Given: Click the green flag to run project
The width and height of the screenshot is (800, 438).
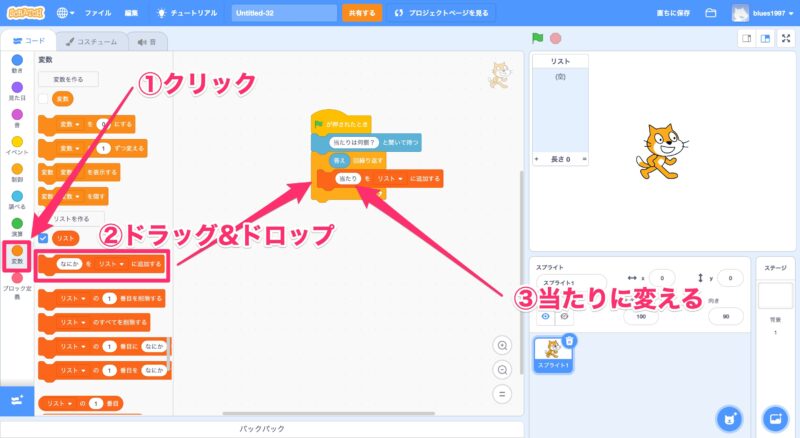Looking at the screenshot, I should click(538, 38).
